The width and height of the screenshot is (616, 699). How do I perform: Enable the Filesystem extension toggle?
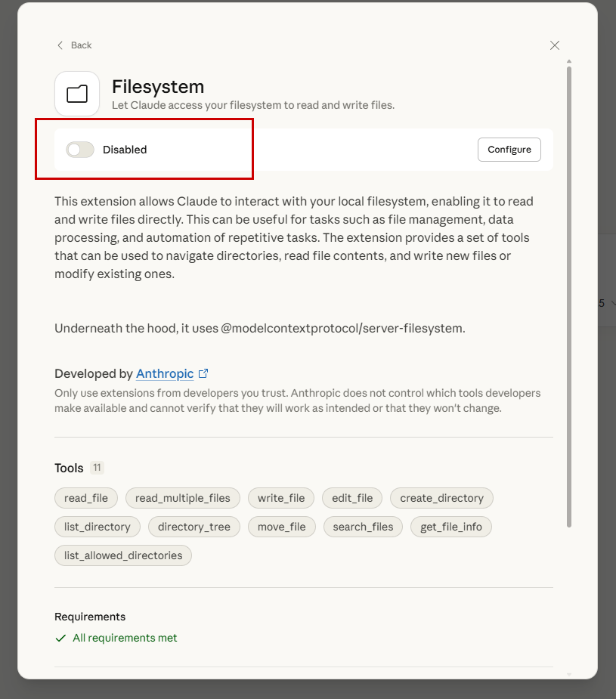[x=80, y=150]
